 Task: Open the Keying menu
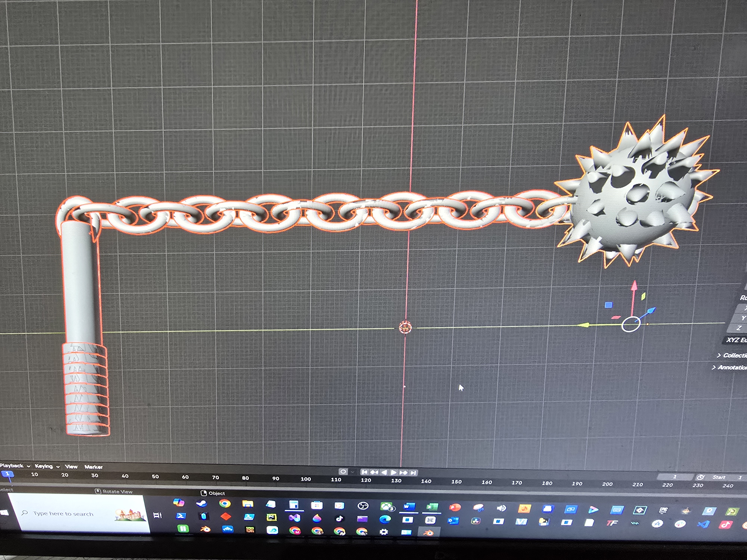coord(44,466)
